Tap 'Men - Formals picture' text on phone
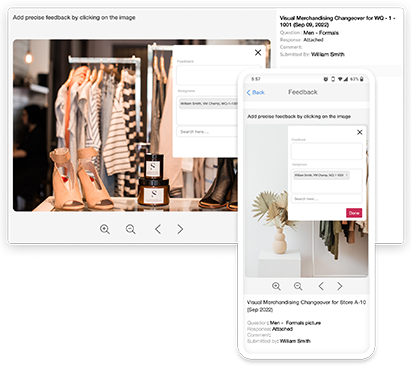Screen dimensions: 411x370 295,323
